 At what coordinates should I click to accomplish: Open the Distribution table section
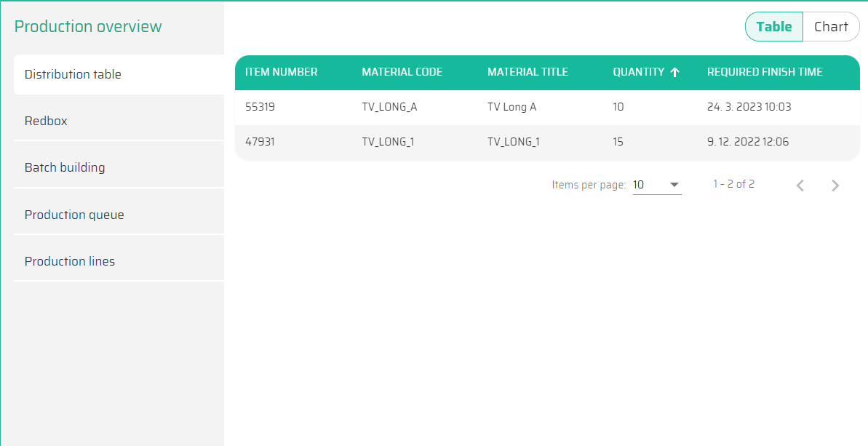point(73,74)
